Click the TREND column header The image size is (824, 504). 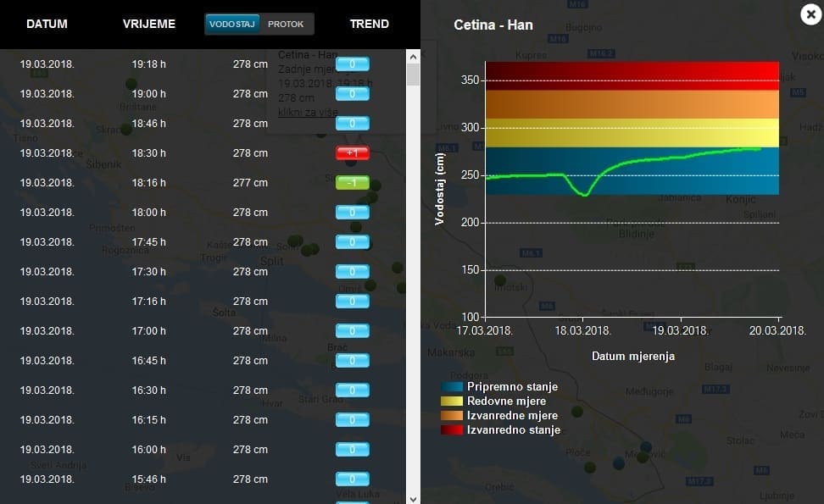pyautogui.click(x=369, y=24)
